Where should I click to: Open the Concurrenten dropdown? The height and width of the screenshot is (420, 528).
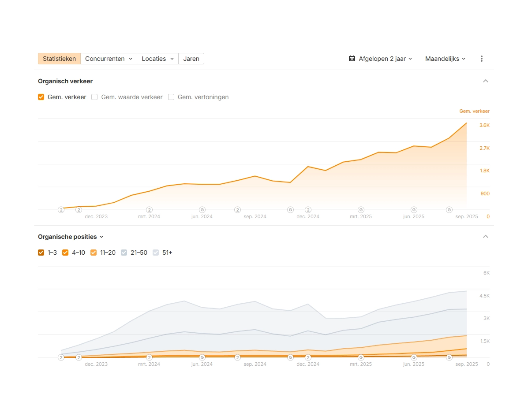[x=109, y=59]
